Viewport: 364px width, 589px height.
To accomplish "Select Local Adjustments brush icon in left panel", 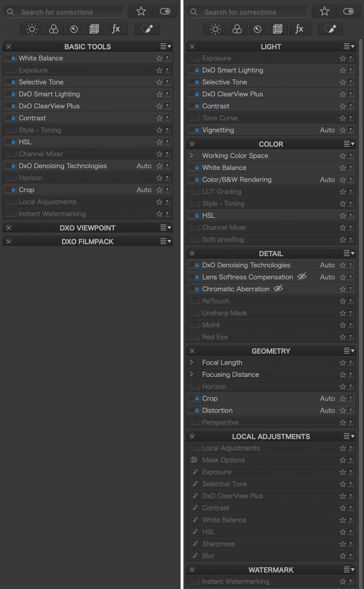I will [x=147, y=29].
